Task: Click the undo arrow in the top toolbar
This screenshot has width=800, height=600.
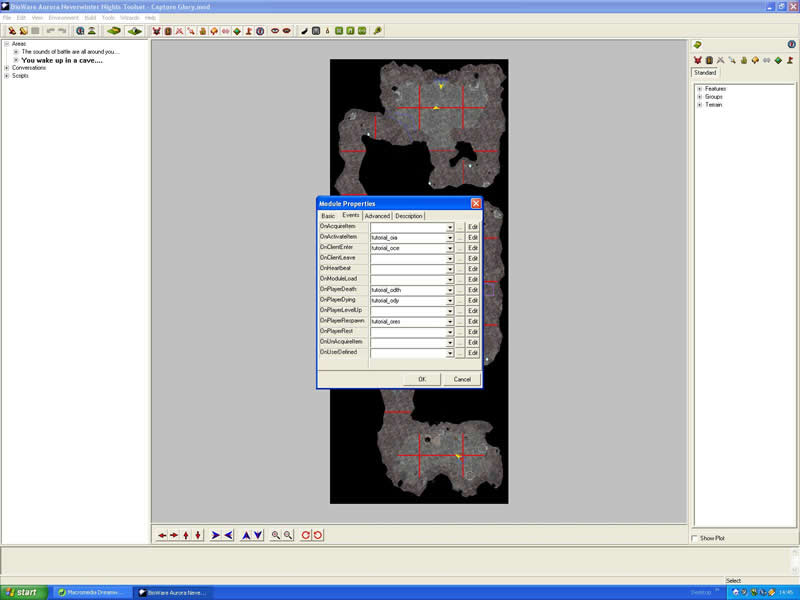Action: pyautogui.click(x=51, y=31)
